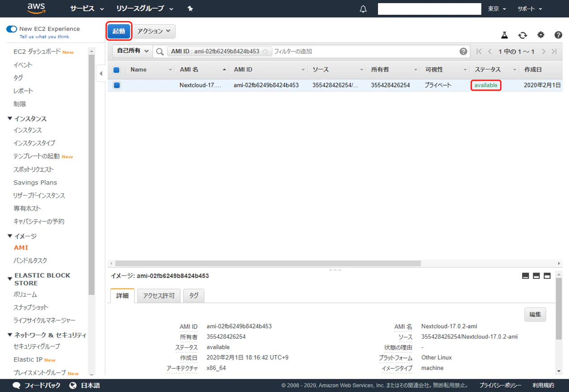This screenshot has height=392, width=569.
Task: Open the サポート dropdown menu
Action: coord(530,9)
